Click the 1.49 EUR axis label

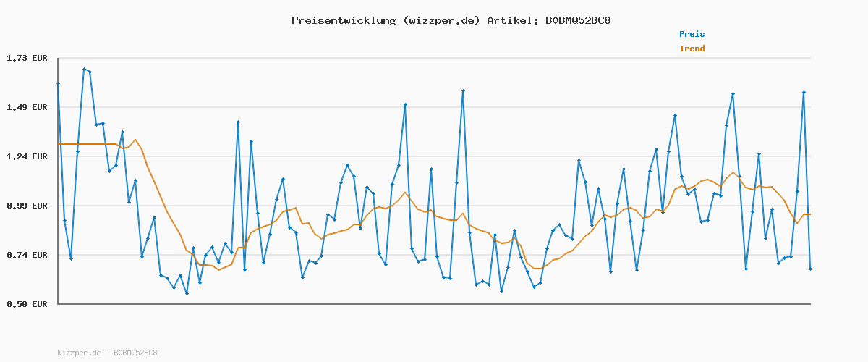pyautogui.click(x=27, y=107)
